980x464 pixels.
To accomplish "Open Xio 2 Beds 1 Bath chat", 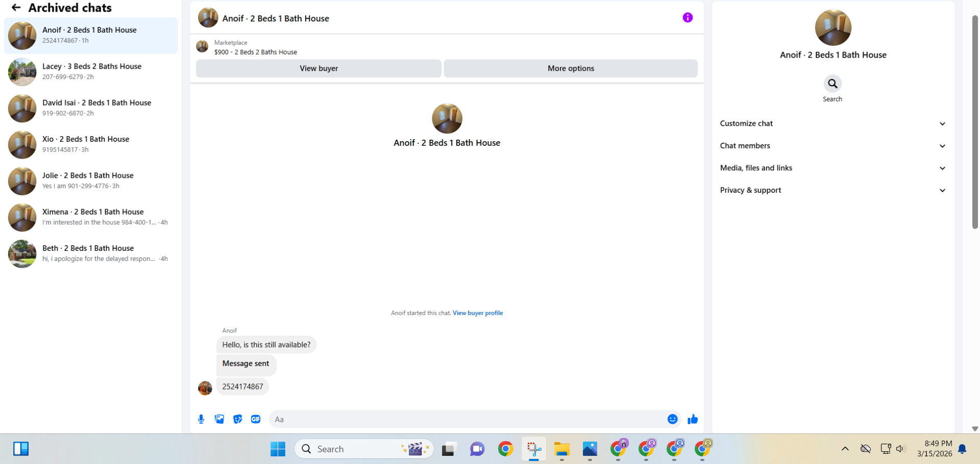I will pos(91,144).
